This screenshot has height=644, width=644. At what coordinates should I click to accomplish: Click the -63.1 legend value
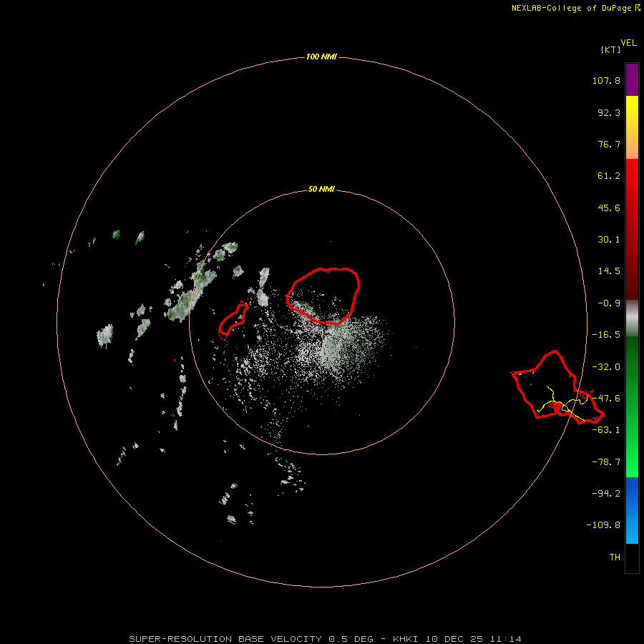pos(606,430)
